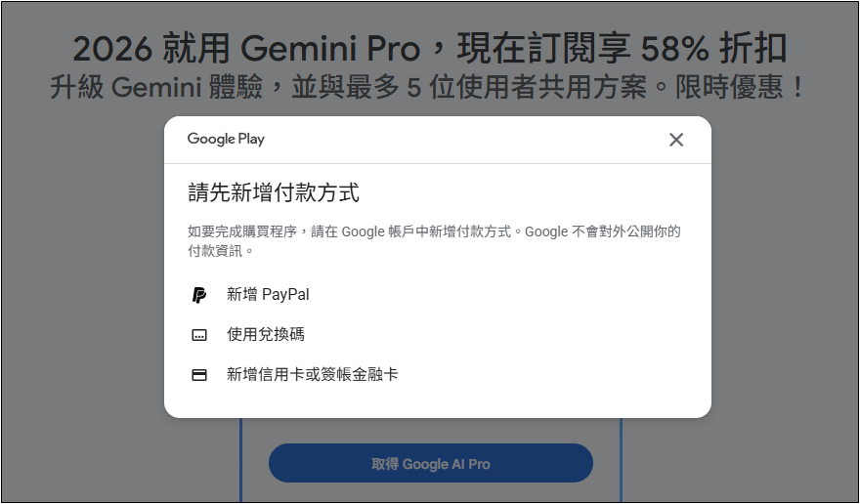Click the credit card icon

pos(199,375)
